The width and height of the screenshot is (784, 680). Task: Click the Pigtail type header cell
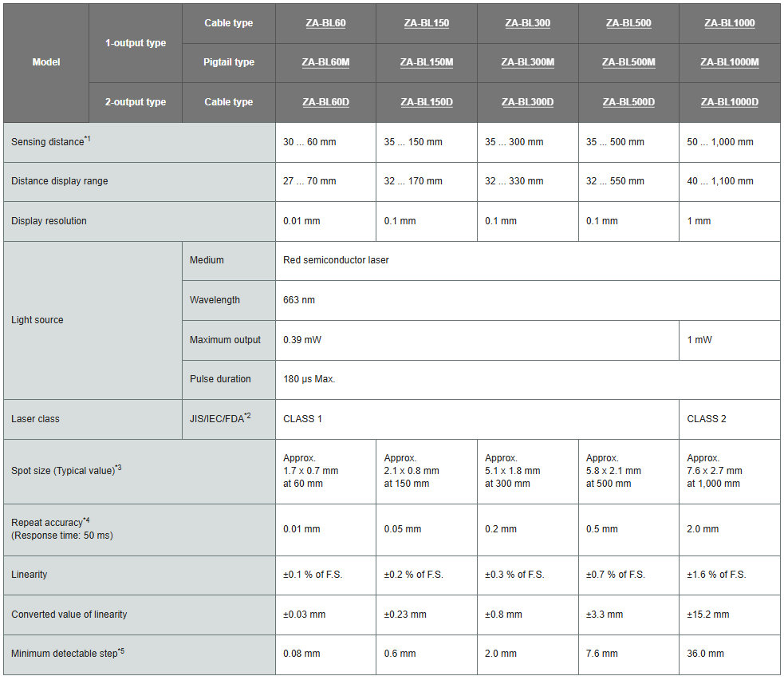pos(228,62)
